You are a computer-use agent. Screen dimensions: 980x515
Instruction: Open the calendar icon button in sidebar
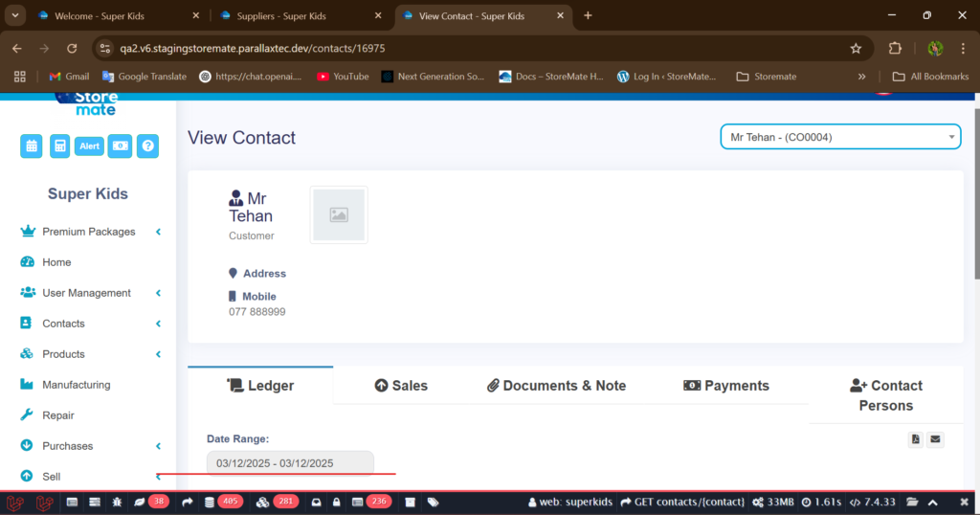pyautogui.click(x=32, y=146)
